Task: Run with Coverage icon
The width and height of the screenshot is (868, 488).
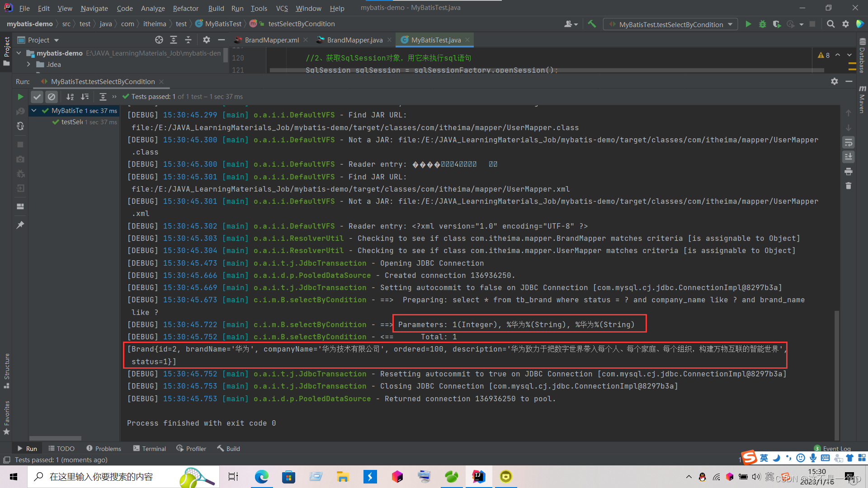Action: [777, 24]
